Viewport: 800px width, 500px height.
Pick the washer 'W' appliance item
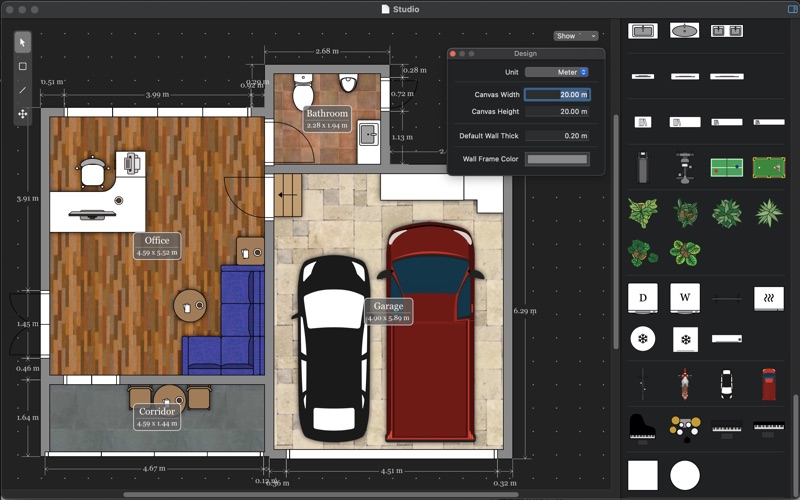pyautogui.click(x=685, y=298)
